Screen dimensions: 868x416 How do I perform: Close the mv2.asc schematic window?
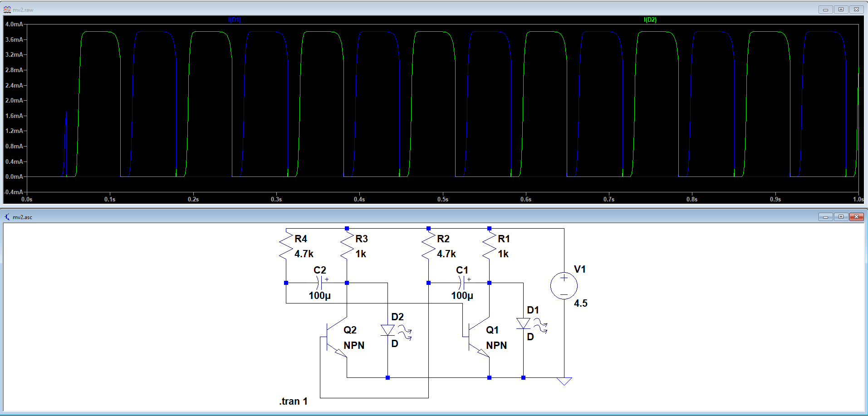tap(856, 217)
